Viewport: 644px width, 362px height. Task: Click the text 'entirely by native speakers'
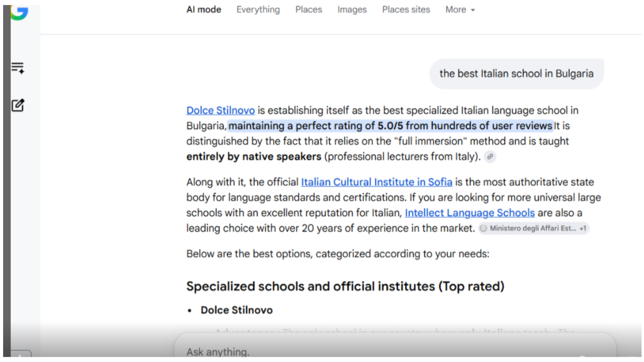[x=254, y=157]
